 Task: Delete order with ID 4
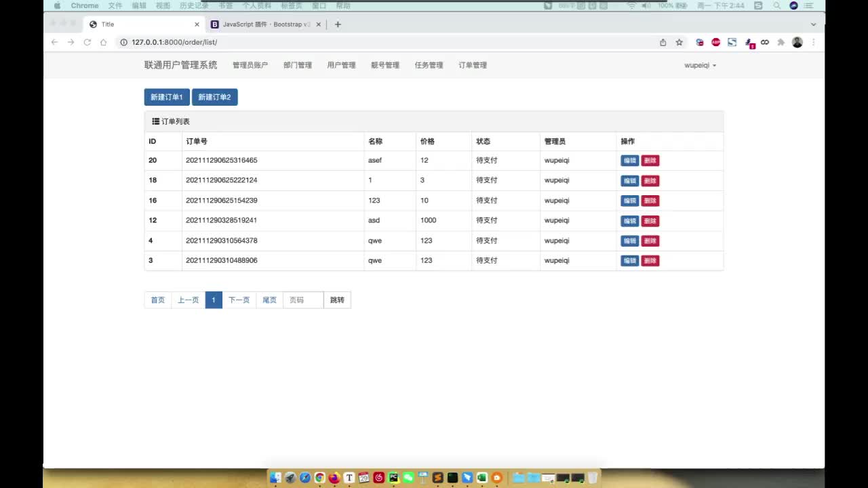click(650, 241)
